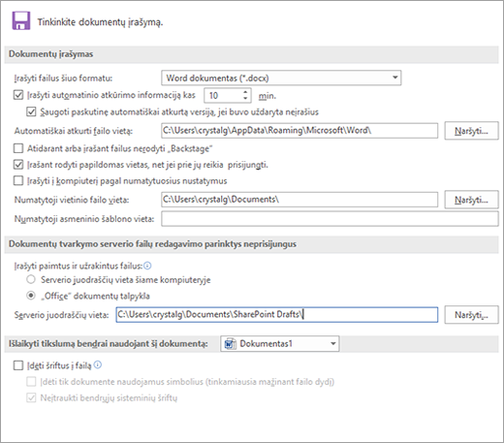Click the Numatytoji asmeninio šablono vieta field
504x443 pixels.
point(330,219)
